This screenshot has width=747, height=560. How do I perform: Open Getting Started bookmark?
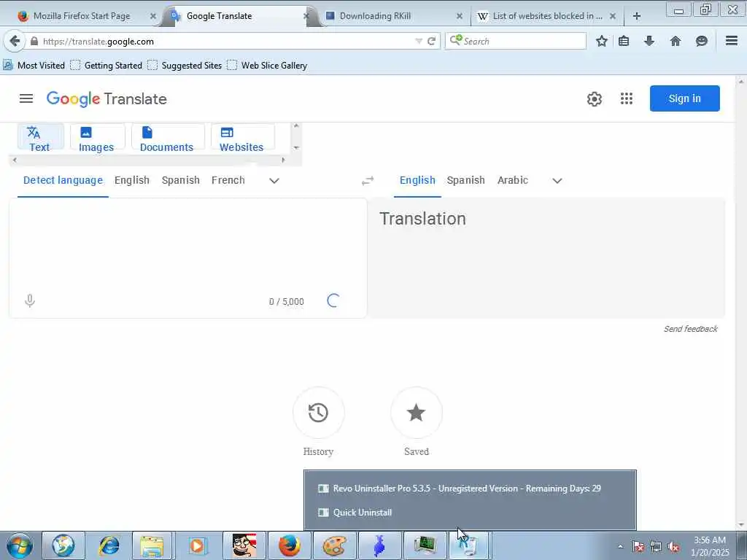(107, 65)
